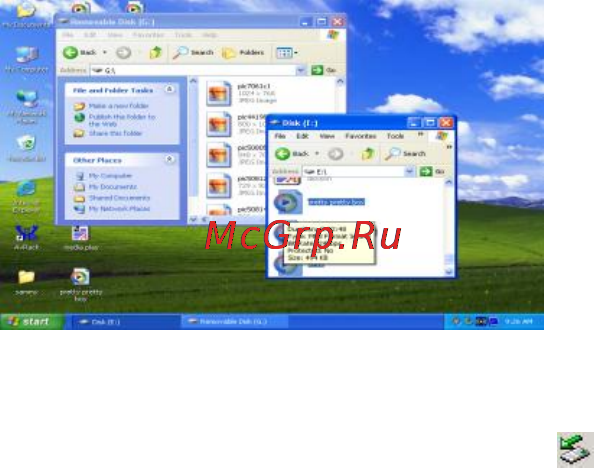Open Shared Documents in Other Places
This screenshot has width=594, height=468.
coord(119,198)
